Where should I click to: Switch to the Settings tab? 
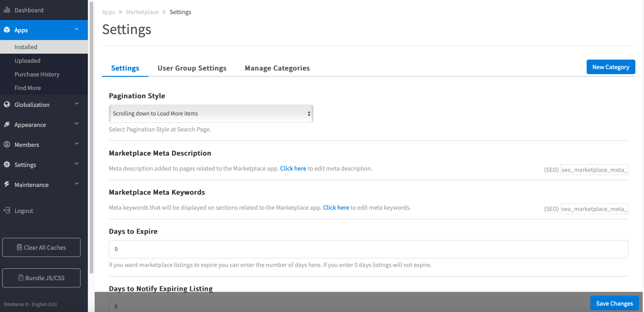[125, 68]
